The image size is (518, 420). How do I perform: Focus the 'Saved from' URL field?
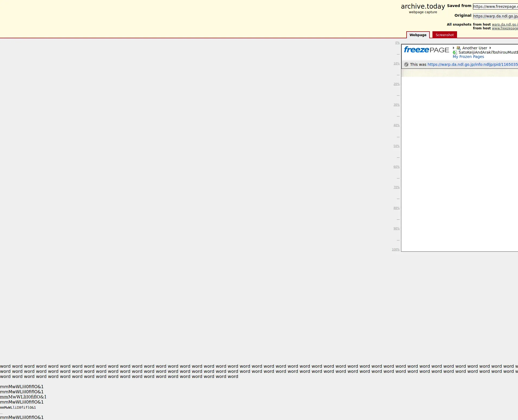click(x=495, y=6)
